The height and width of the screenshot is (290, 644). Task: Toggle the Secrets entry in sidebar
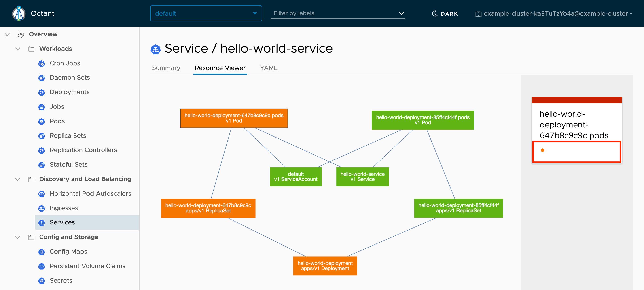pyautogui.click(x=61, y=280)
